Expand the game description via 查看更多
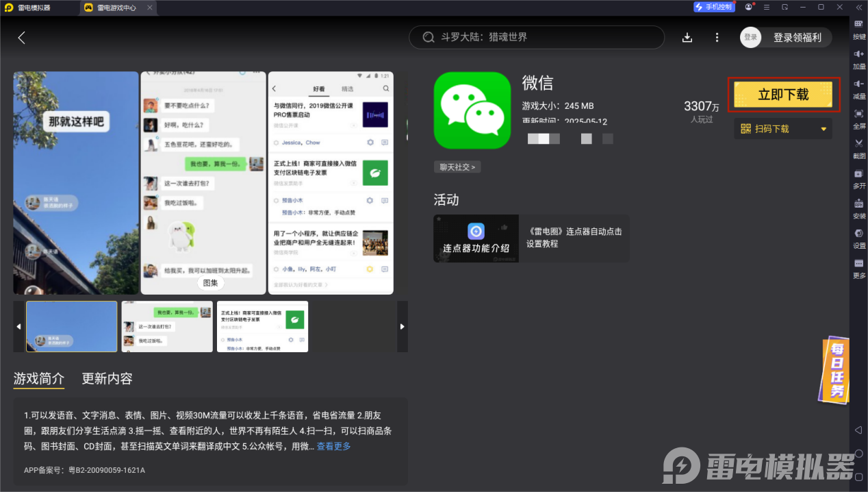 coord(333,446)
